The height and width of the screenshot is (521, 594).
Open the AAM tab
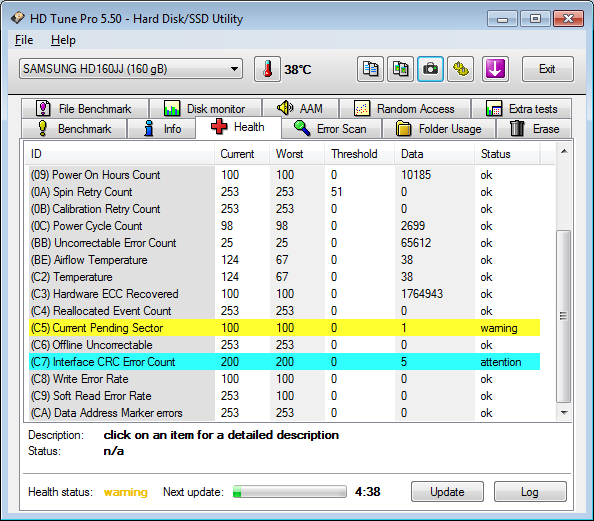pyautogui.click(x=300, y=109)
